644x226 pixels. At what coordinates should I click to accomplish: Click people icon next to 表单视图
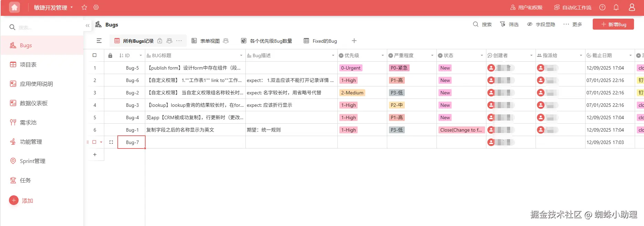click(226, 41)
